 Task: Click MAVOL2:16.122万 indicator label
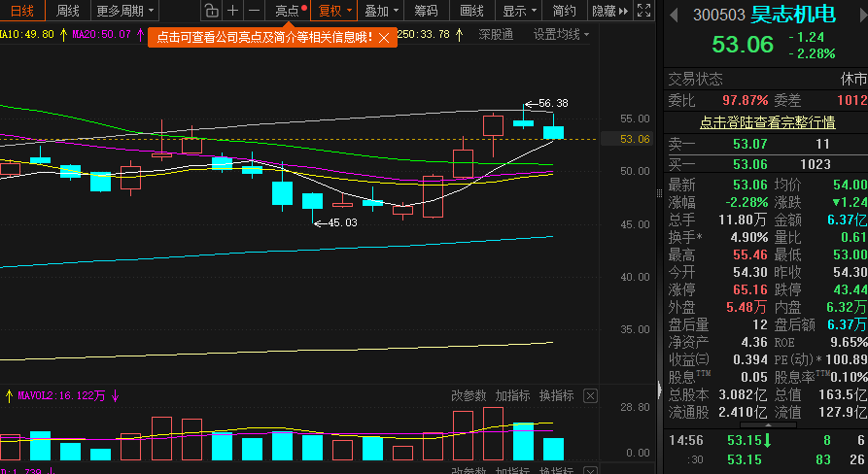coord(61,396)
